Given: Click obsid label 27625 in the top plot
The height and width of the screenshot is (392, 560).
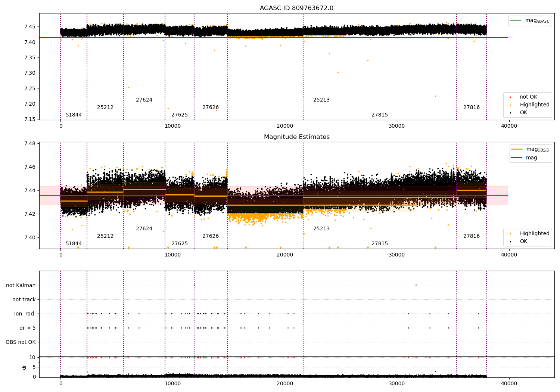Looking at the screenshot, I should [180, 115].
